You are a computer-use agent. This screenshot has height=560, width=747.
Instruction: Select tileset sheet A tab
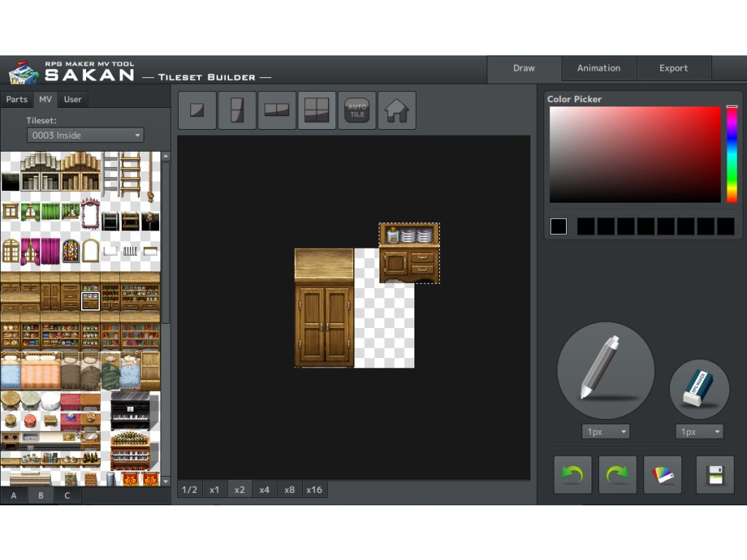13,495
